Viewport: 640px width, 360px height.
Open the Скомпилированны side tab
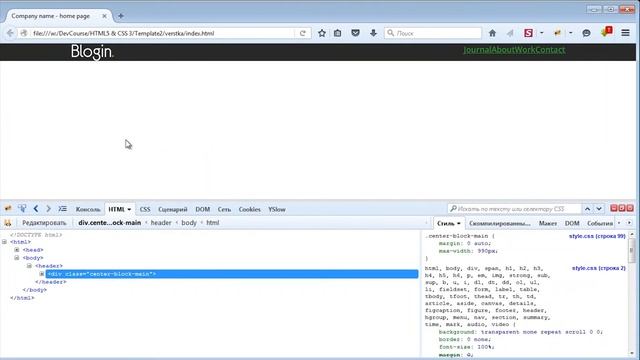click(500, 223)
